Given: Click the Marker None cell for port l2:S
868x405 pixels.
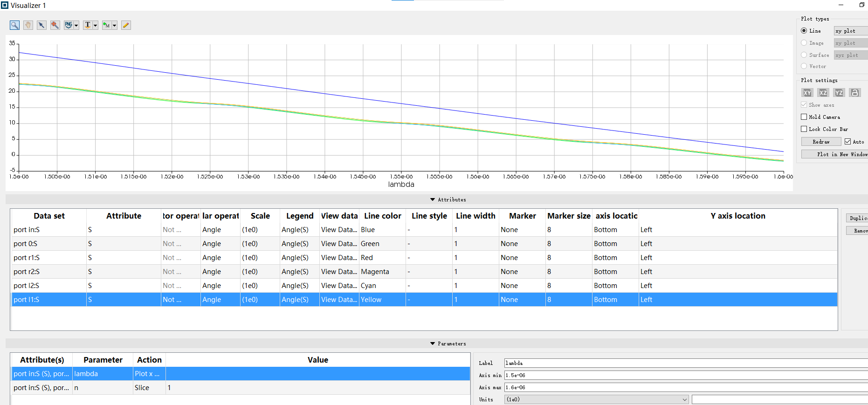Looking at the screenshot, I should click(522, 286).
